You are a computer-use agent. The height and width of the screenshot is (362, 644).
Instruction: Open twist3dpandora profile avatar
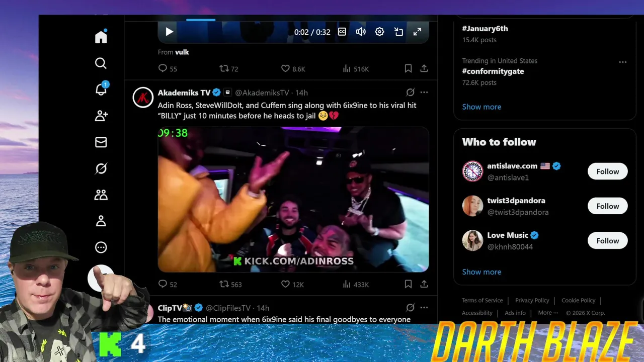click(x=472, y=206)
